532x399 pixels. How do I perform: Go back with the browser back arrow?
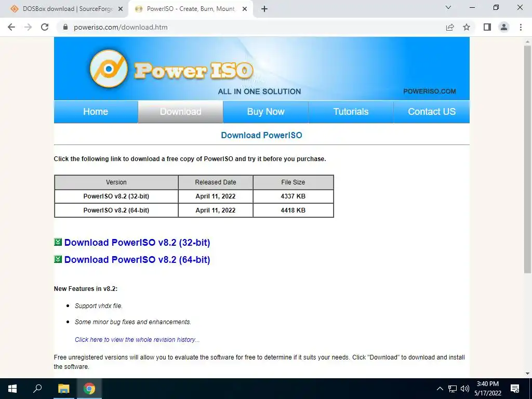tap(11, 27)
